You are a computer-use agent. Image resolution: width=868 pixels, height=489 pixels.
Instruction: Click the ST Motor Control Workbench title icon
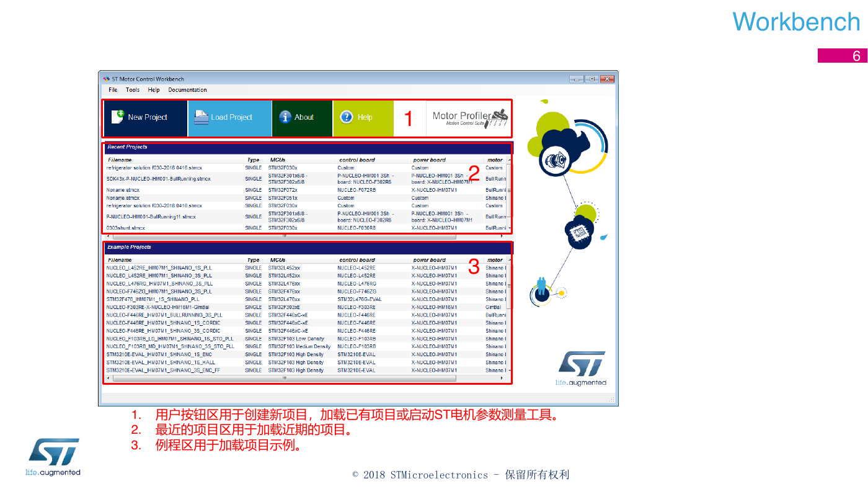pyautogui.click(x=106, y=79)
